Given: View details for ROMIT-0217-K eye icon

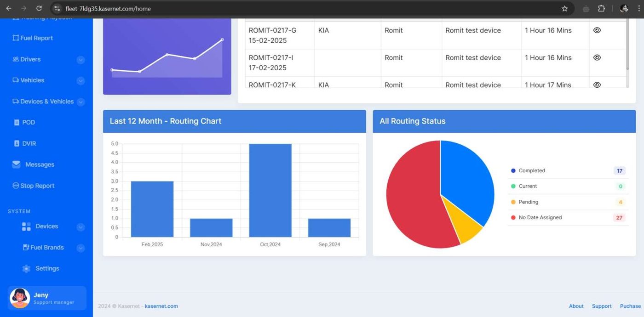Looking at the screenshot, I should coord(597,85).
